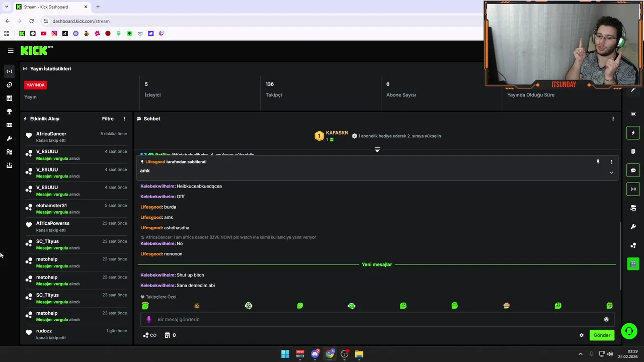
Task: Click the chat message input field
Action: tap(377, 319)
